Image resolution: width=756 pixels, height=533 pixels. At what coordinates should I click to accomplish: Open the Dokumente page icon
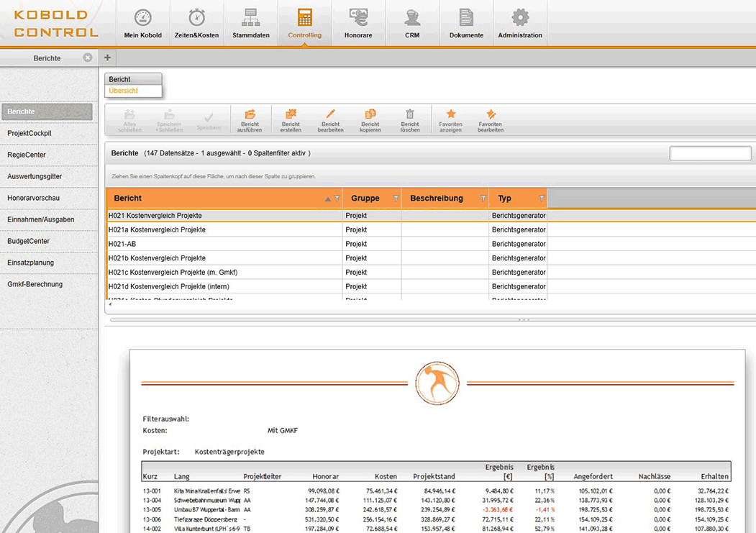[466, 18]
